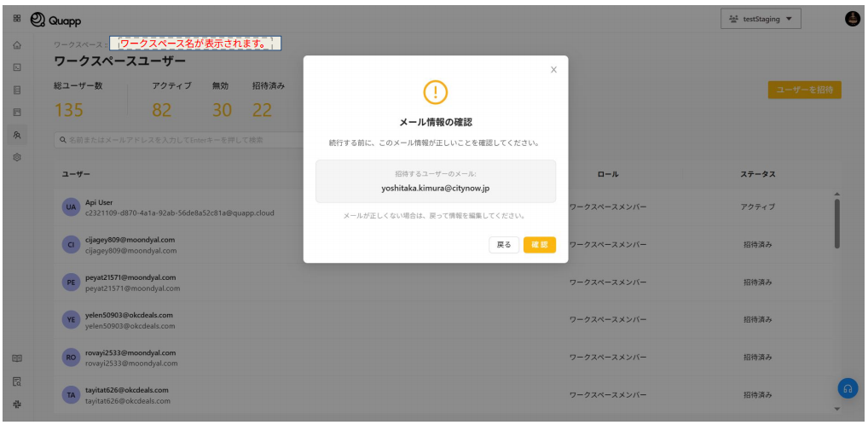Viewport: 868px width, 425px height.
Task: Click the 確認 confirm button
Action: tap(539, 245)
